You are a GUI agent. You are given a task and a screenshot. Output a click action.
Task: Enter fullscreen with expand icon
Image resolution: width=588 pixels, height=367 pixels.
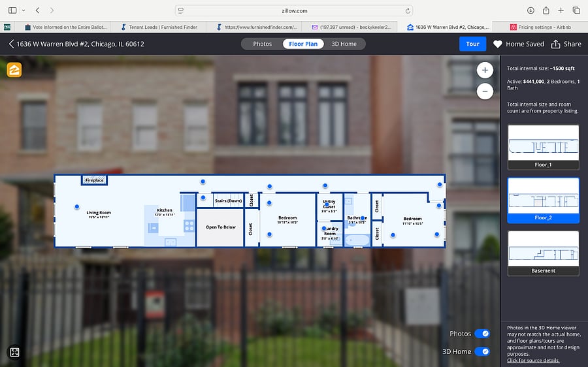(x=14, y=352)
